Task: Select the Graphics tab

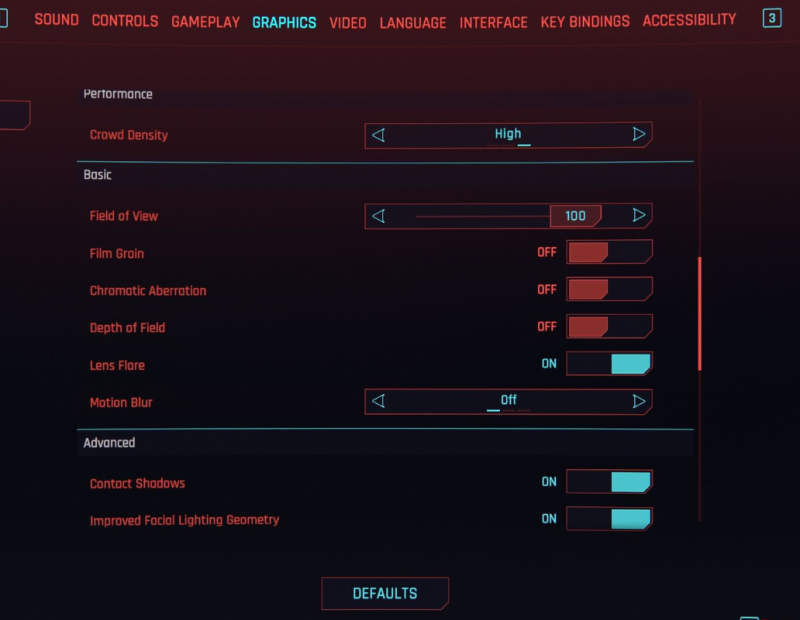Action: click(x=284, y=22)
